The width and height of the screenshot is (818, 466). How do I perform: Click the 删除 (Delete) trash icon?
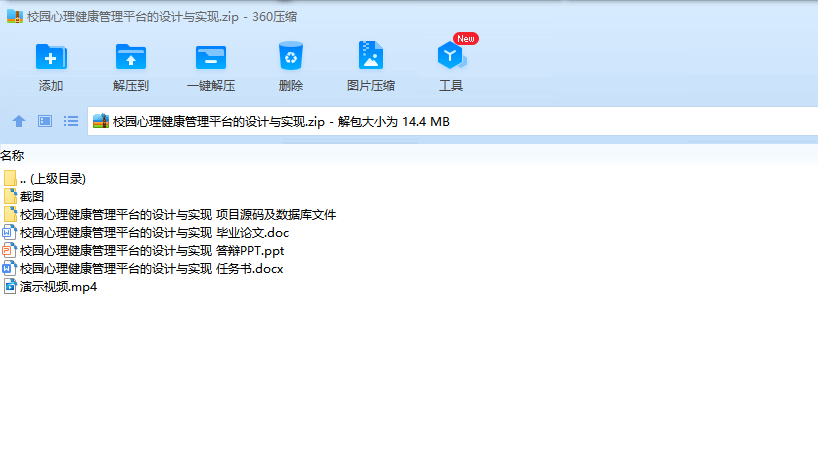tap(291, 56)
